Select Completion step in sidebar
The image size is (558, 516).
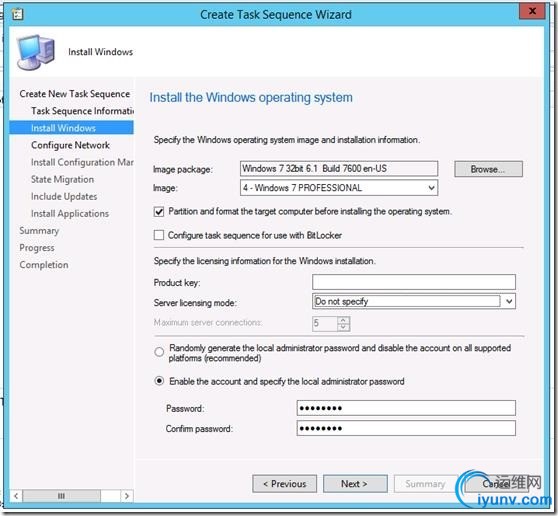[x=44, y=265]
